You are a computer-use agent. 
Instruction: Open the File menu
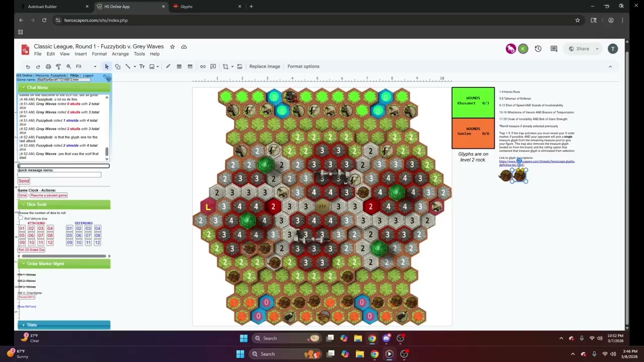pos(38,54)
